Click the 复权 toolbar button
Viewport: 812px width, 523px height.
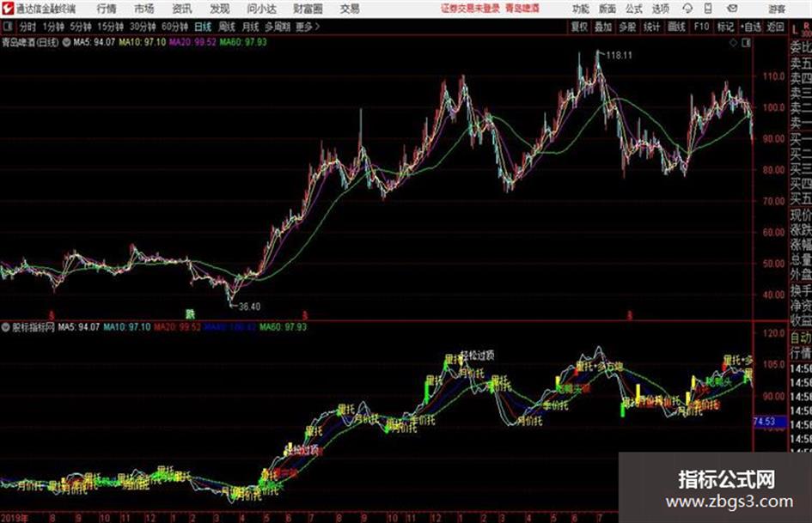click(579, 27)
